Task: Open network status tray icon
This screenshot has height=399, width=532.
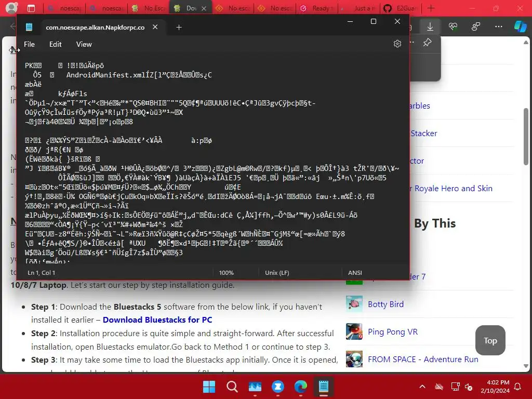Action: tap(455, 387)
